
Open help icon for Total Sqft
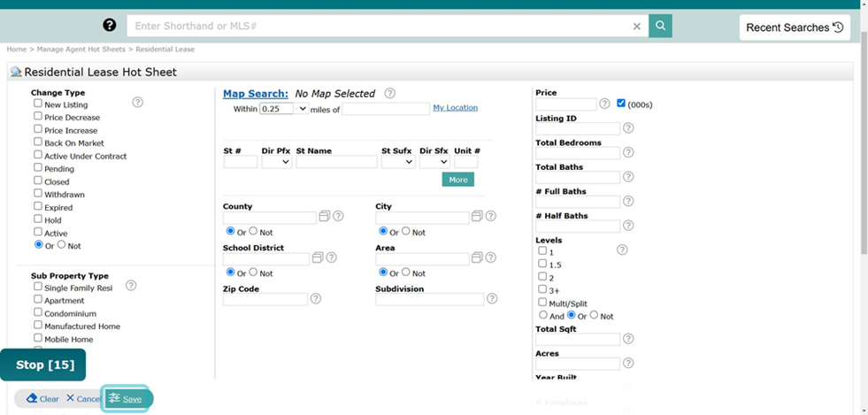[628, 339]
